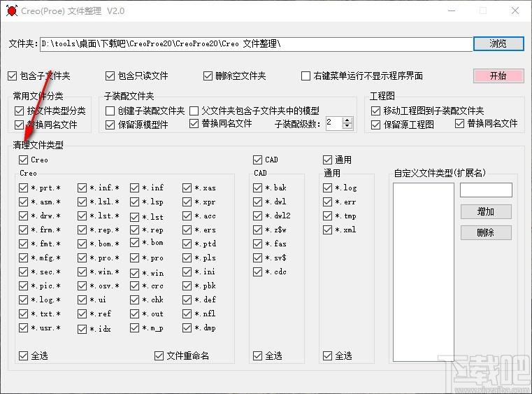Toggle the *.z$w checkbox
Viewport: 532px width, 394px height.
(257, 230)
